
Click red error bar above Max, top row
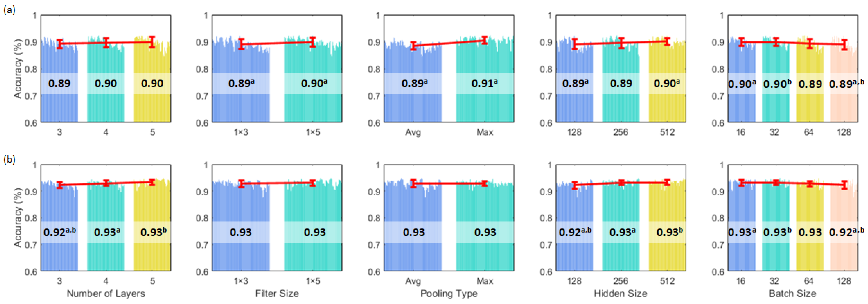pyautogui.click(x=485, y=40)
